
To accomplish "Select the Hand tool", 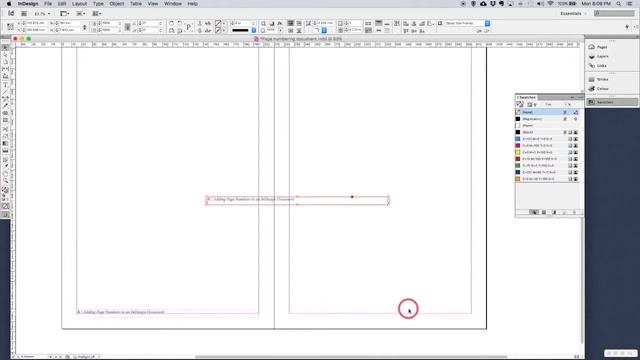I will [5, 173].
